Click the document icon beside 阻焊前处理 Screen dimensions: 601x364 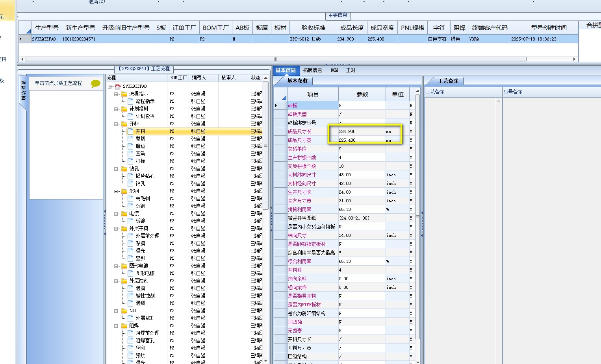130,333
